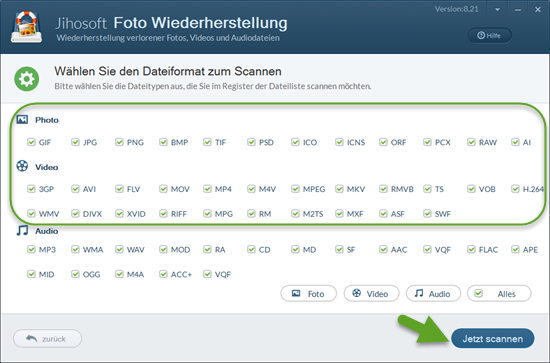Click the Jihosoft lifebuoy app logo
The width and height of the screenshot is (550, 363).
click(x=26, y=27)
